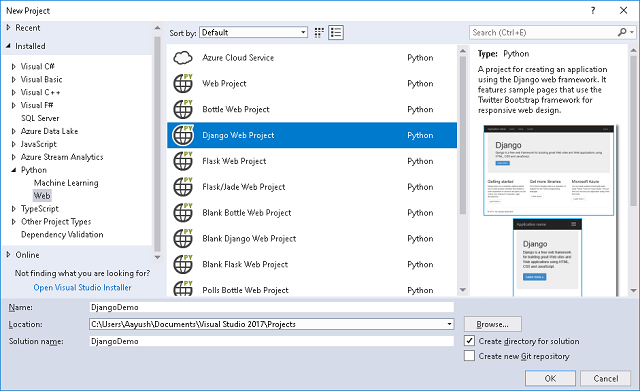Switch to medium icons list view

[336, 33]
